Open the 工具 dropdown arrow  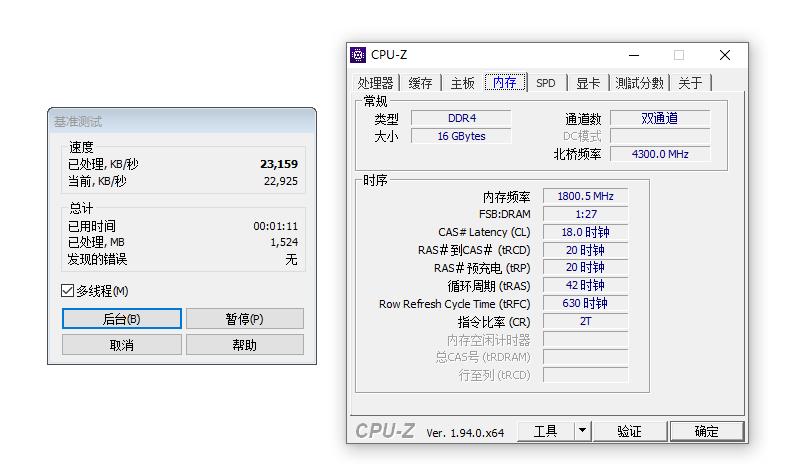(582, 430)
